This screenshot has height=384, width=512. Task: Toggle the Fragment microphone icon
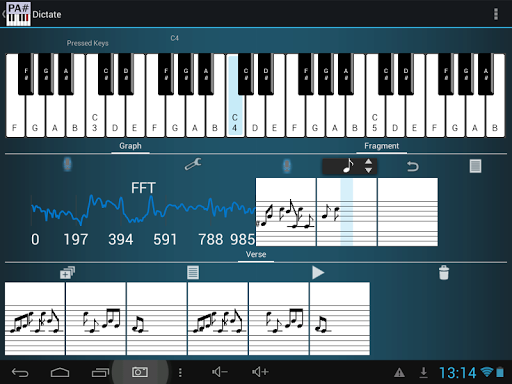[287, 166]
